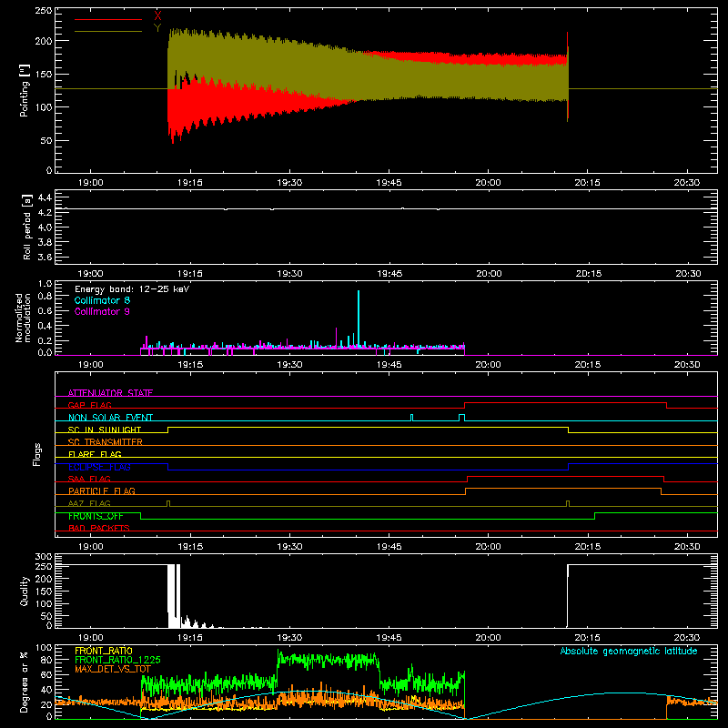Click the 'Normalized modulation' axis title
Screen dimensions: 728x728
[23, 318]
